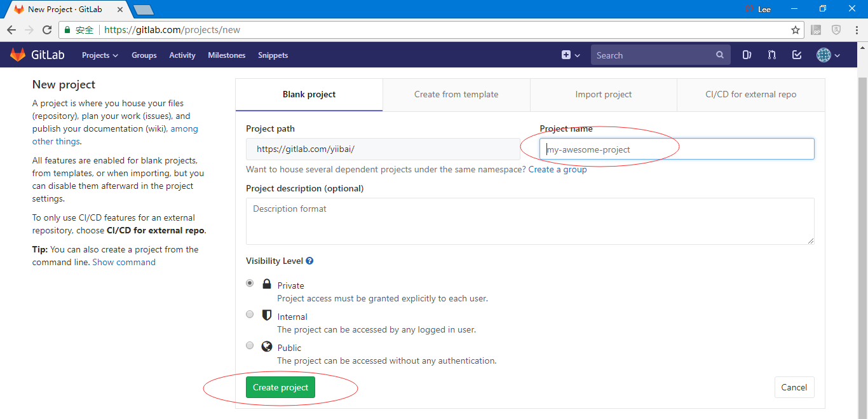The image size is (868, 419).
Task: Click the GitLab fox logo
Action: (18, 55)
